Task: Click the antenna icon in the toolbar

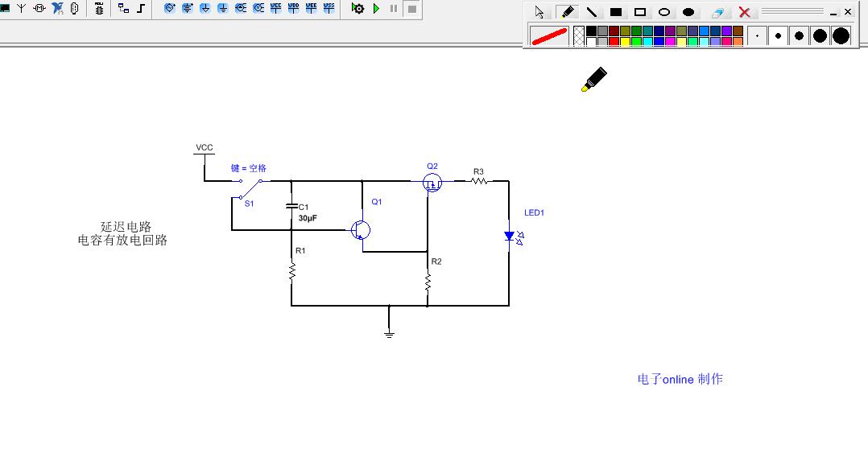Action: click(x=22, y=8)
